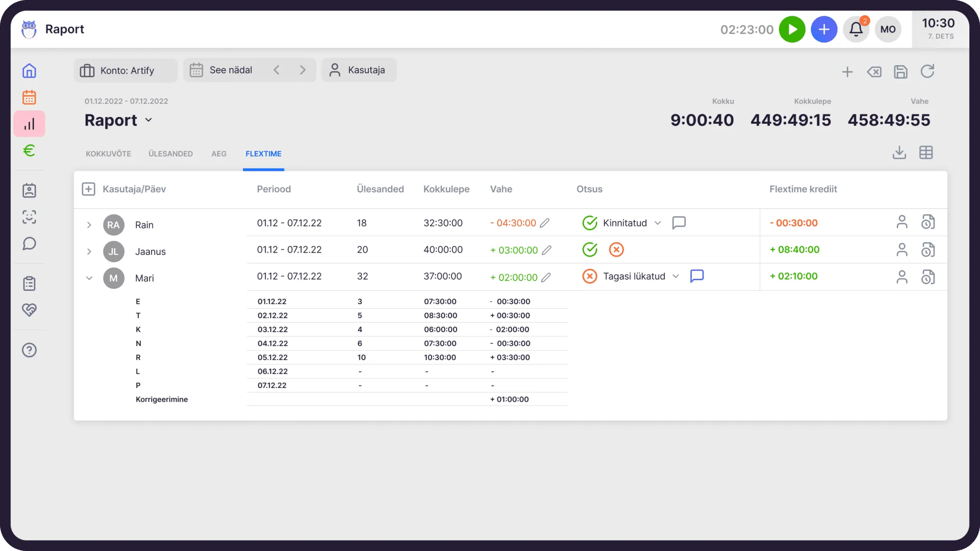980x551 pixels.
Task: Open the Raport title dropdown
Action: [x=148, y=120]
